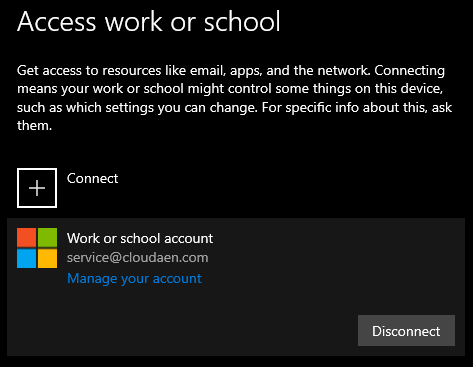Click the Access work or school heading
The image size is (473, 367).
click(x=149, y=22)
